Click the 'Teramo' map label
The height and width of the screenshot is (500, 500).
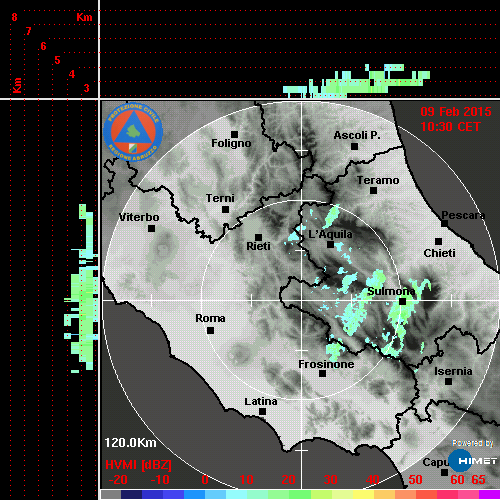click(x=378, y=180)
